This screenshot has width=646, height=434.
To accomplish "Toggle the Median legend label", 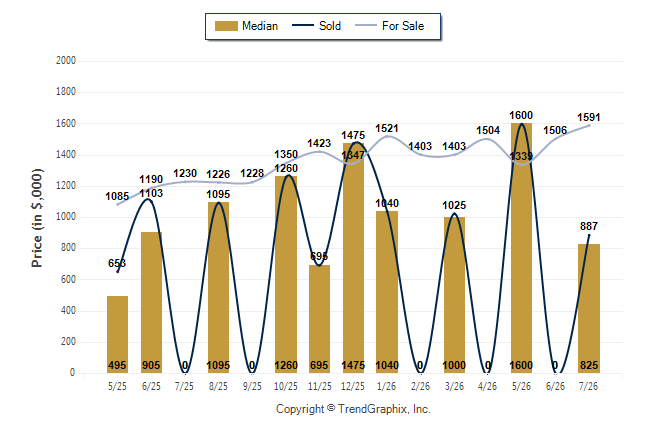I will [x=260, y=26].
